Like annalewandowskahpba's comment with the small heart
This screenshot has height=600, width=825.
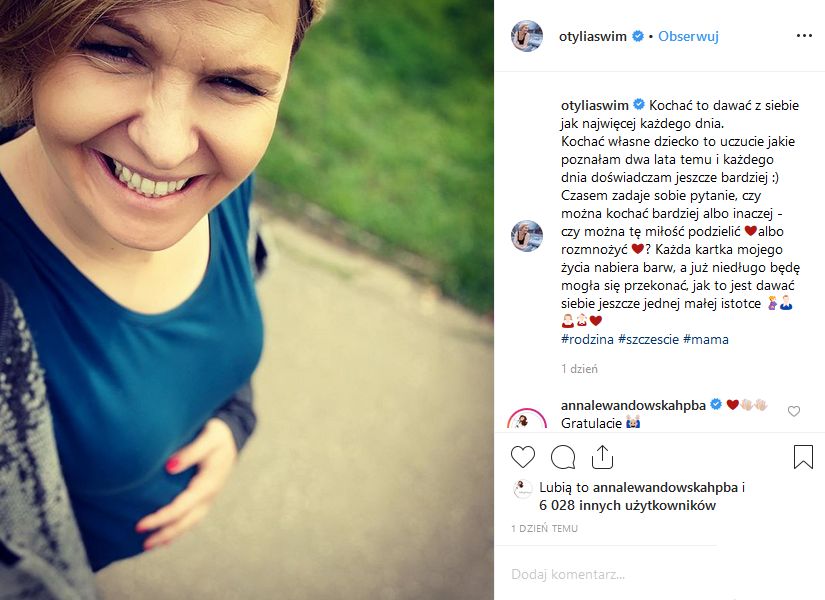(x=793, y=411)
